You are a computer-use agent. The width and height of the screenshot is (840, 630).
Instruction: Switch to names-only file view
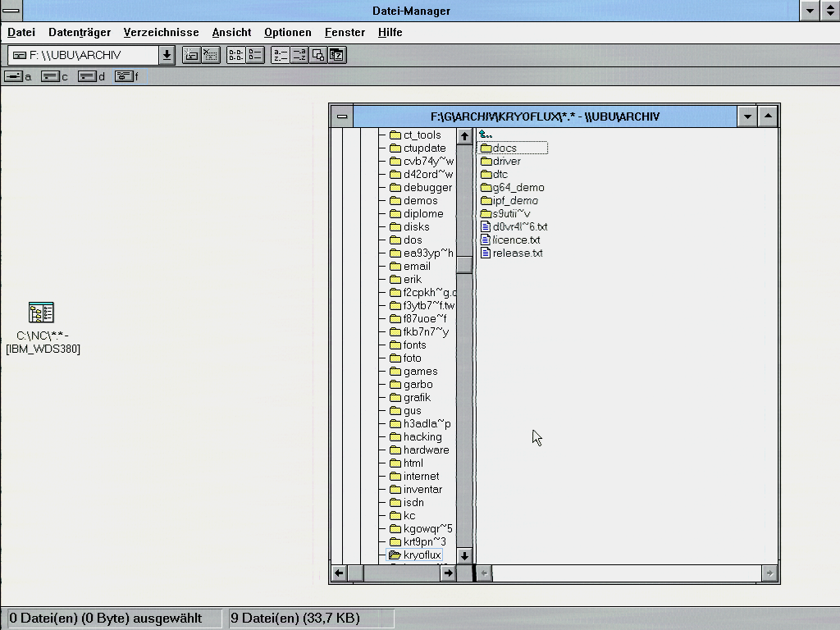click(x=235, y=55)
